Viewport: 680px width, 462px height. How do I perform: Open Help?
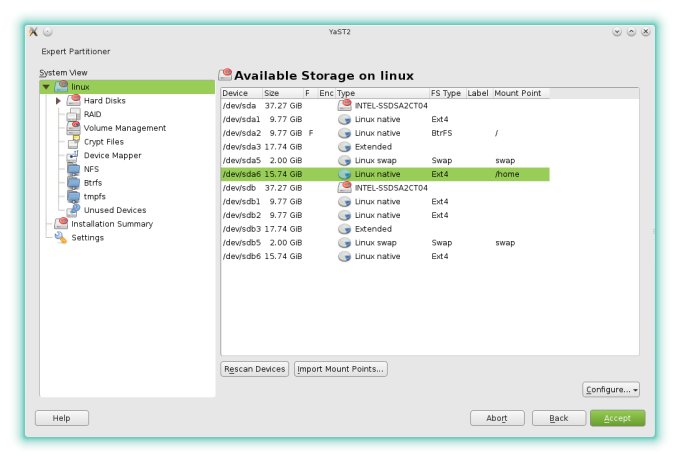(62, 418)
